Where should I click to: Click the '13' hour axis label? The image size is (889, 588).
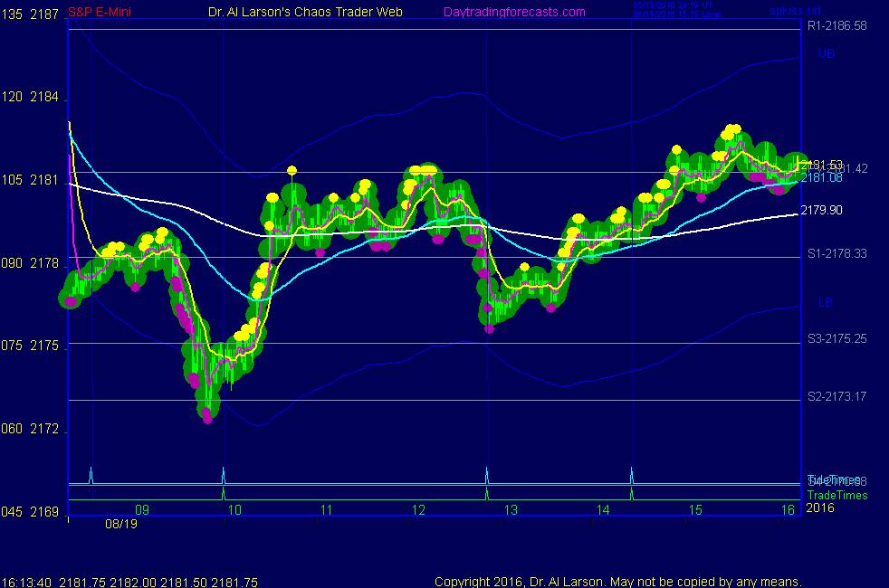tap(511, 510)
